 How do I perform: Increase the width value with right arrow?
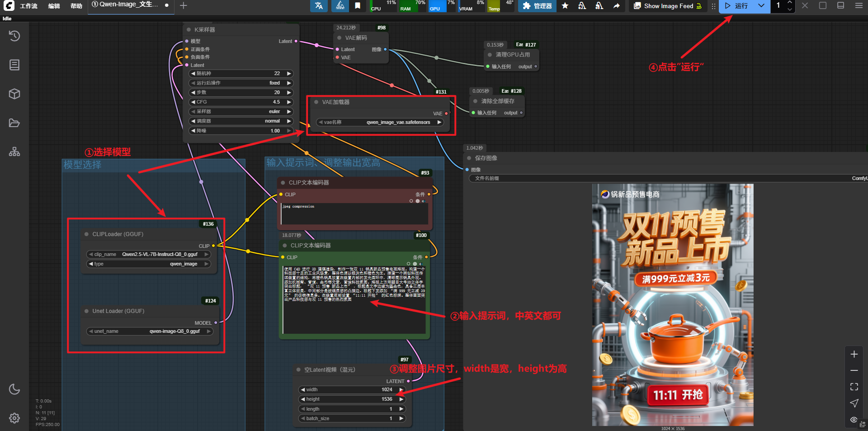click(x=401, y=389)
